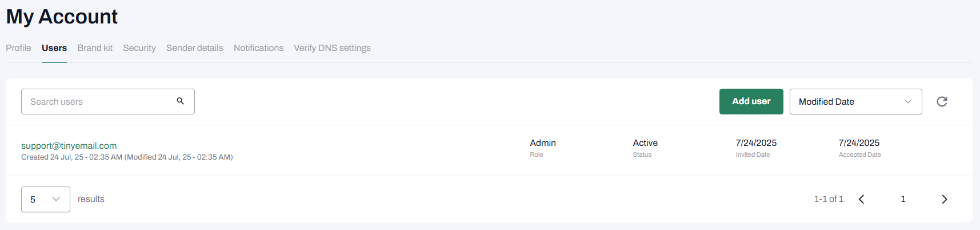Click the search magnifier icon
Viewport: 980px width, 230px height.
180,101
